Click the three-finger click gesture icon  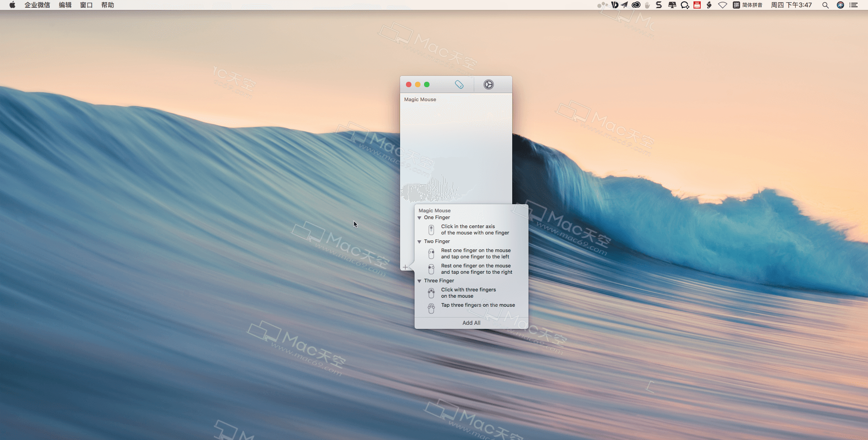431,293
